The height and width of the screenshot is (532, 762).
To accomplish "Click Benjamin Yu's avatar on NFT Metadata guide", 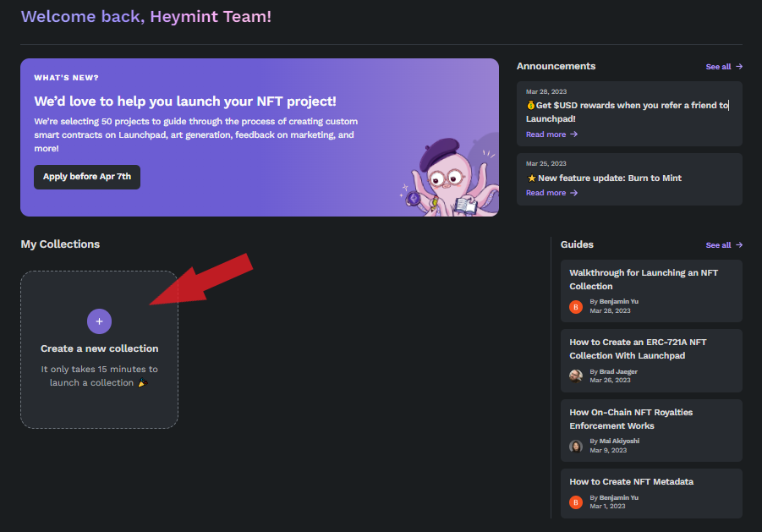I will (x=576, y=502).
